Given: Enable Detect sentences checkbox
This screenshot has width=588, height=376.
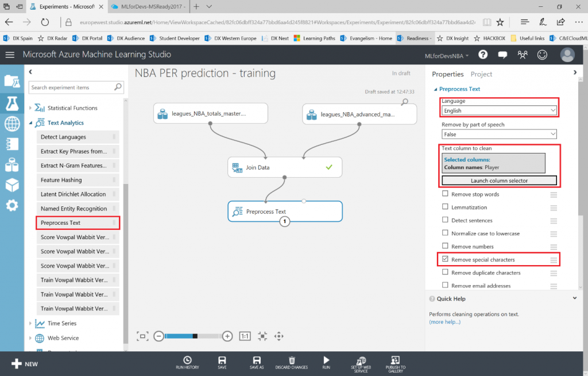Looking at the screenshot, I should [445, 220].
